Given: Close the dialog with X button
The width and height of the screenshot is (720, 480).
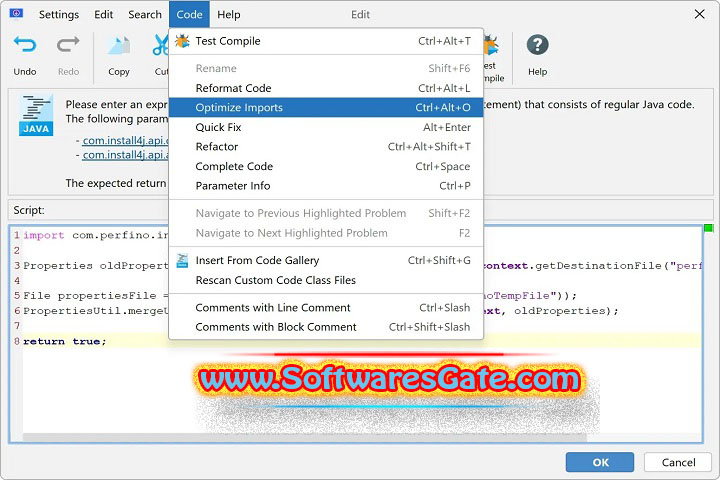Looking at the screenshot, I should (x=699, y=14).
